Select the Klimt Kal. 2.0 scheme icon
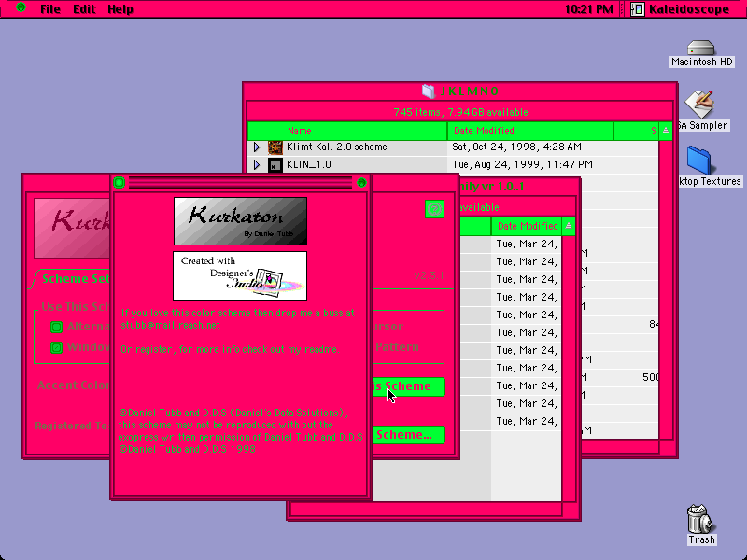This screenshot has height=560, width=747. pyautogui.click(x=275, y=147)
